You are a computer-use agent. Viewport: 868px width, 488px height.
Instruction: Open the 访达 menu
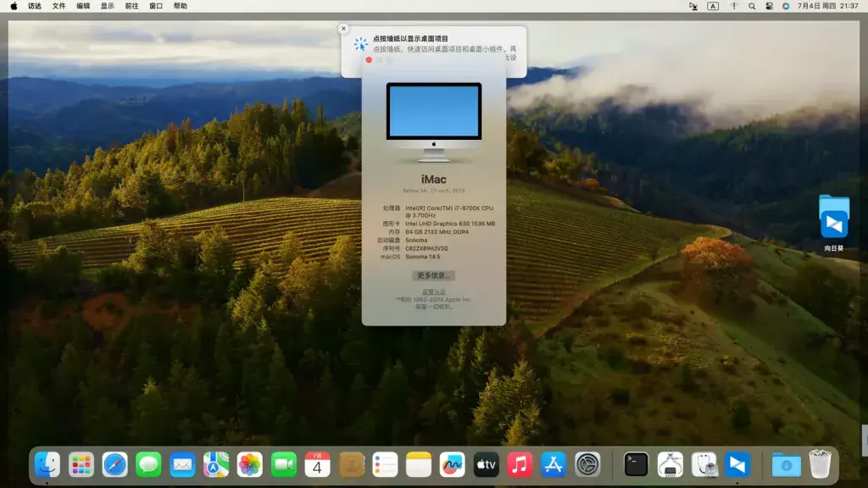[34, 6]
